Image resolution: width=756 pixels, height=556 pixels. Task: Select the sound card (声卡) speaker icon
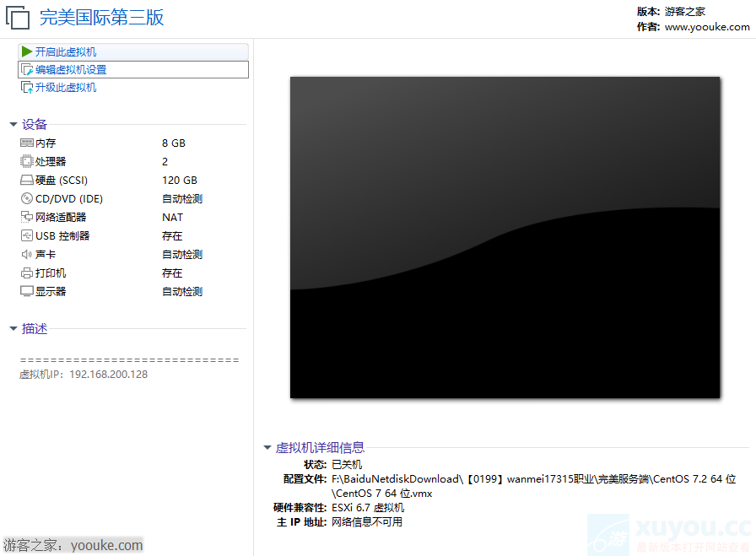tap(27, 255)
